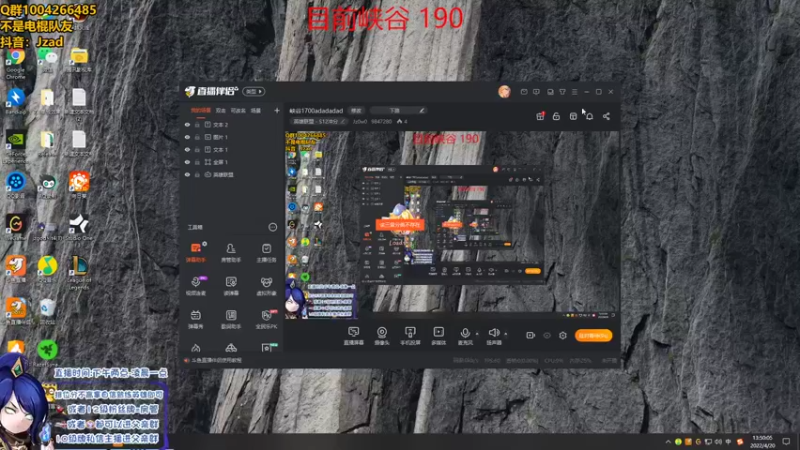
Task: Open Google Chrome desktop icon
Action: [x=15, y=63]
